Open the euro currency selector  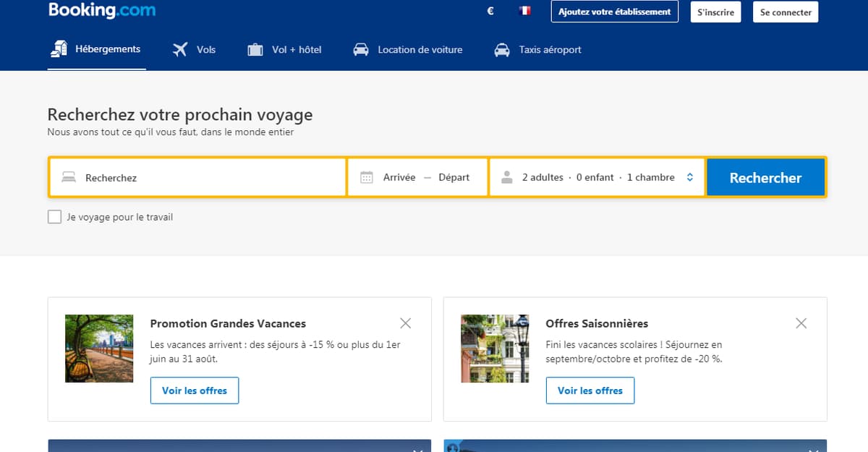click(x=490, y=12)
